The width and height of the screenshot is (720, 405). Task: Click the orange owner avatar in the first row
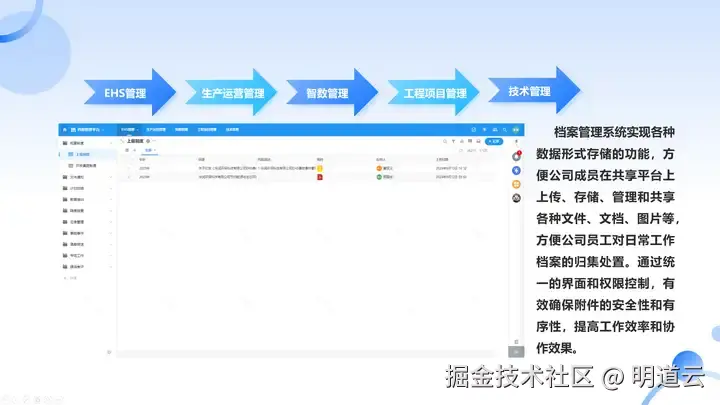click(379, 169)
